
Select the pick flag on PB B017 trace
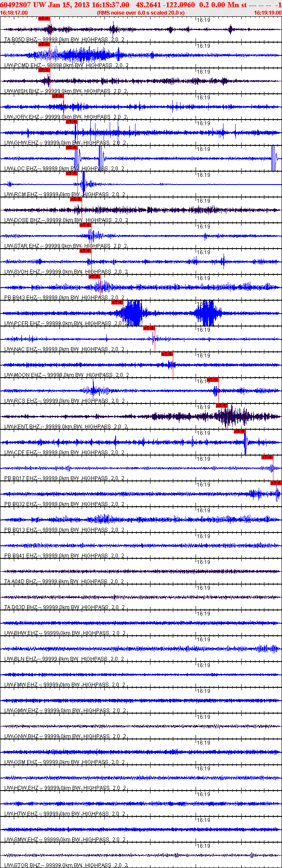267,457
